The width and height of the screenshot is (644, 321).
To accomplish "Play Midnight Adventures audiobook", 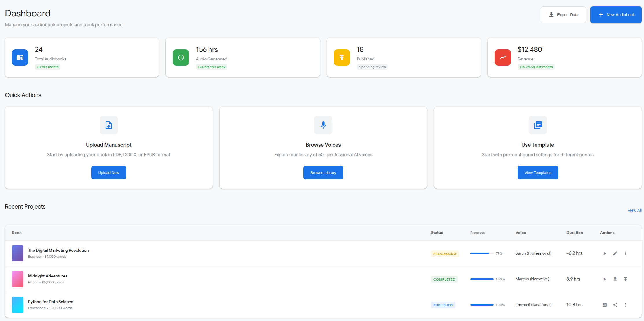I will (605, 279).
